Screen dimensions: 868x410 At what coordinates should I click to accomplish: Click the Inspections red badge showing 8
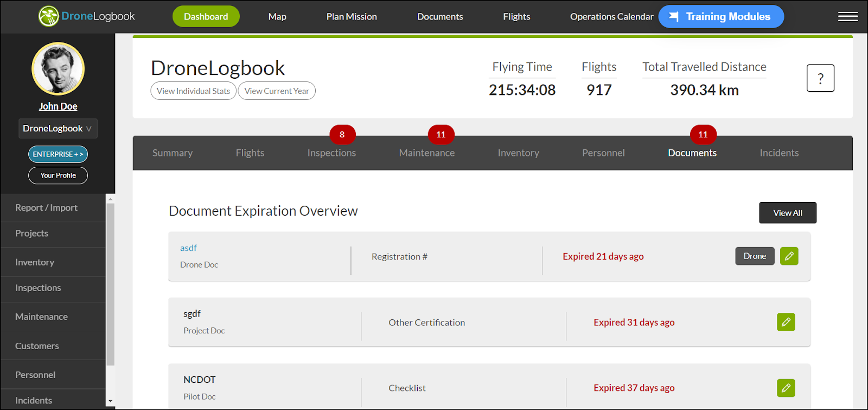[x=342, y=135]
